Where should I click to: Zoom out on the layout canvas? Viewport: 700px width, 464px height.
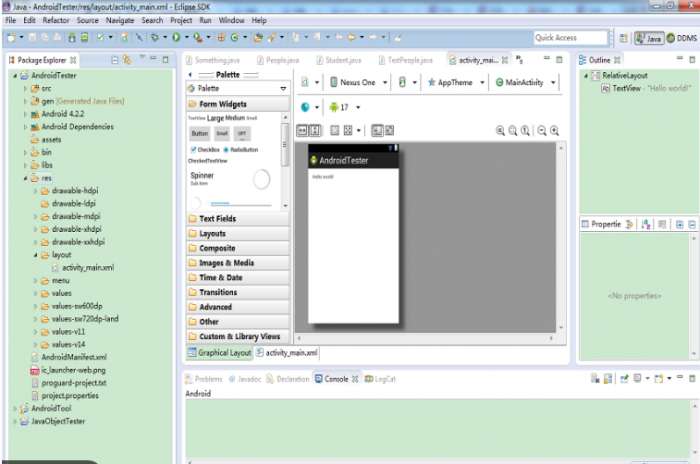pos(542,130)
